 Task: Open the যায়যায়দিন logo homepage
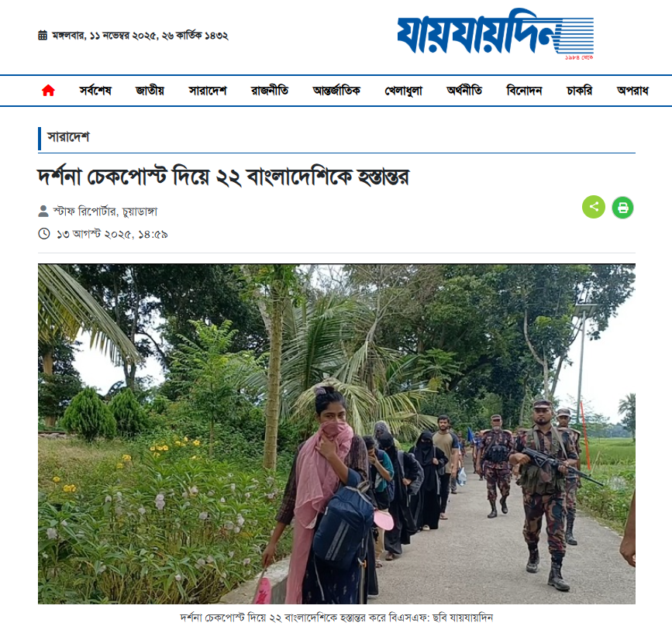click(495, 35)
